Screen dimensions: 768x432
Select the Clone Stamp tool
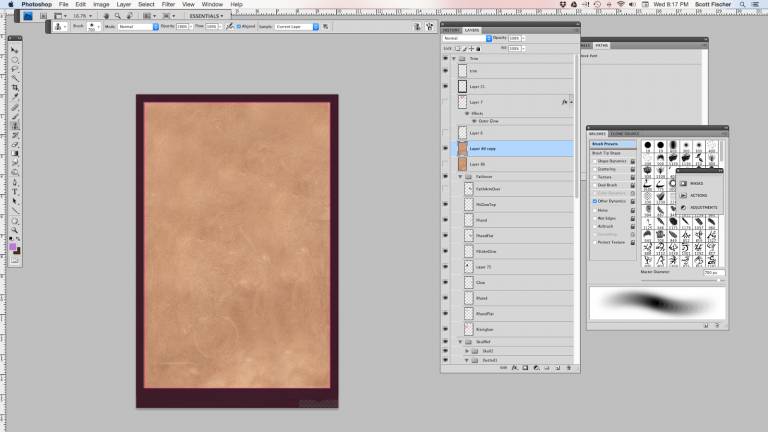(x=15, y=126)
